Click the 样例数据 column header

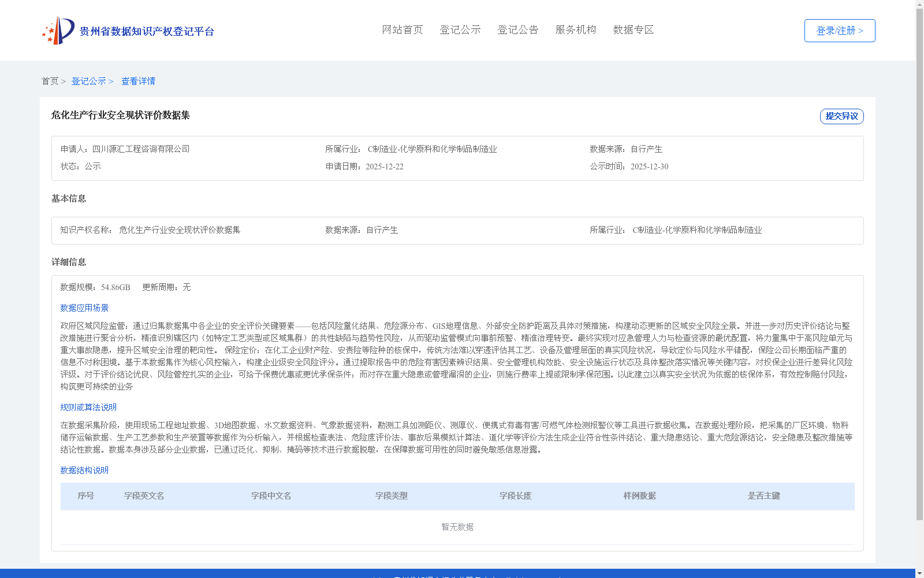coord(639,496)
